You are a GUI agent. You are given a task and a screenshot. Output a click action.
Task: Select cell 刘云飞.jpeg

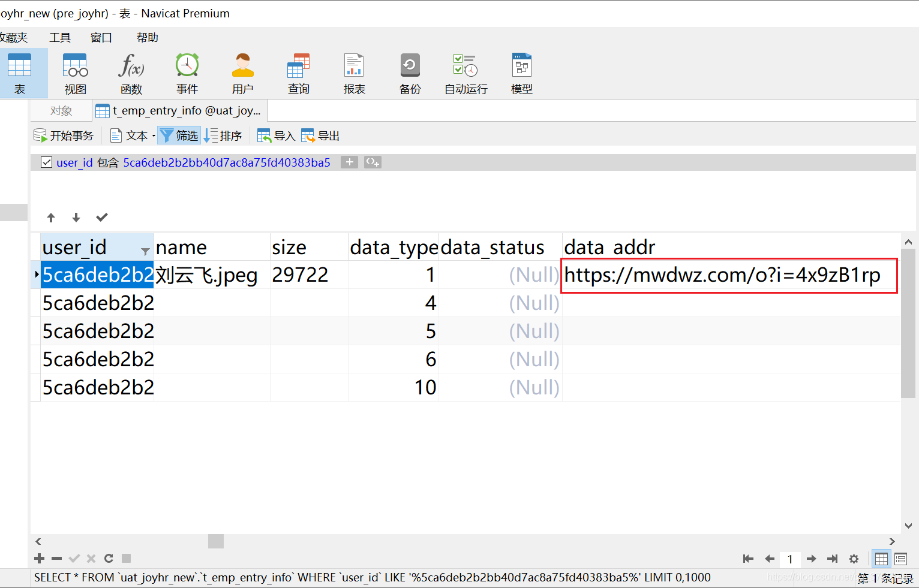pyautogui.click(x=212, y=275)
